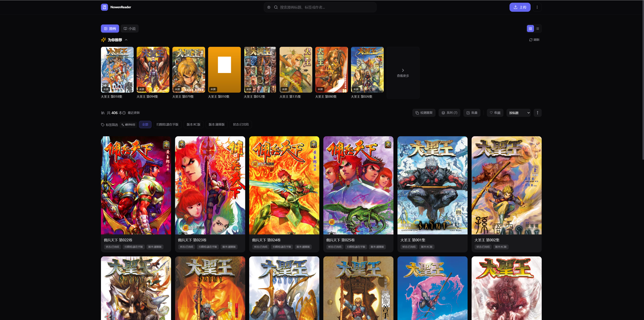Filter by tag 版本:潮華版

217,125
